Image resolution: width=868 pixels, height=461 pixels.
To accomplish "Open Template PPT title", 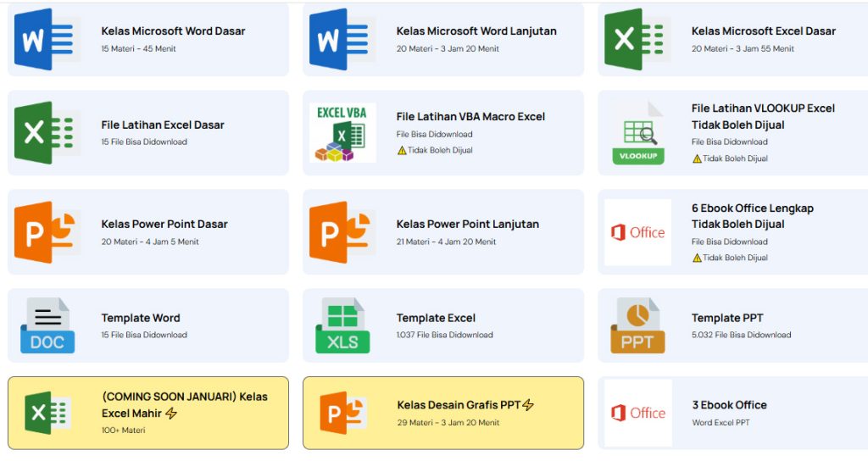I will click(727, 319).
